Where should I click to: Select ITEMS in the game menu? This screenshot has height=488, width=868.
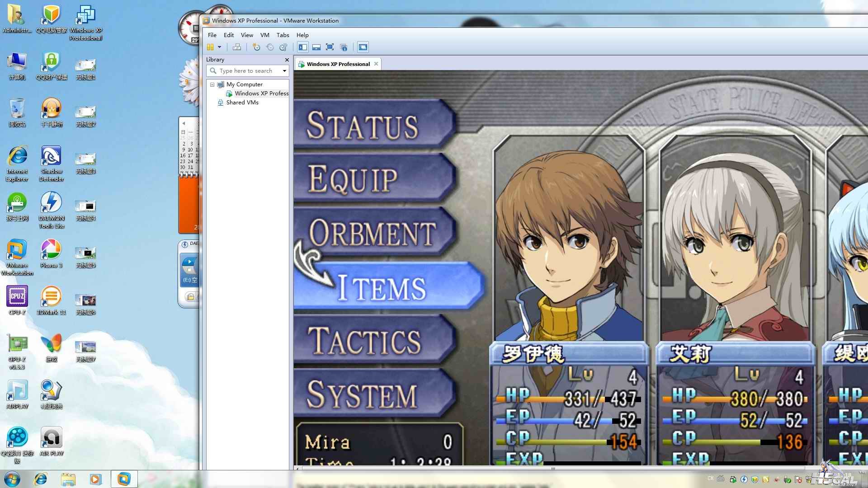click(x=389, y=286)
